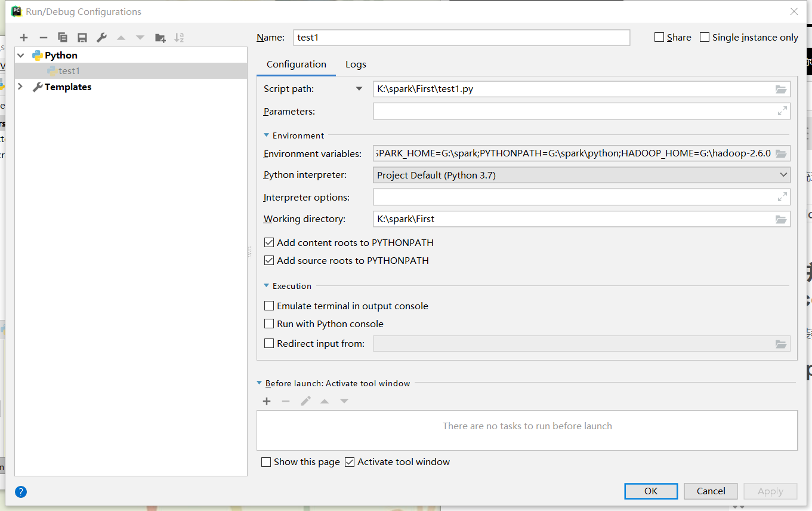Image resolution: width=812 pixels, height=511 pixels.
Task: Collapse the Execution section
Action: click(266, 285)
